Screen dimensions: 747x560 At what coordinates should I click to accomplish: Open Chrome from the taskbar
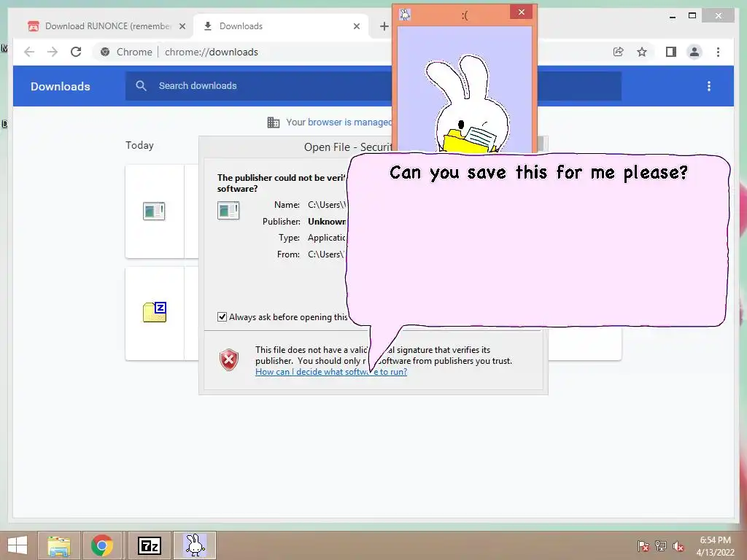pyautogui.click(x=101, y=545)
